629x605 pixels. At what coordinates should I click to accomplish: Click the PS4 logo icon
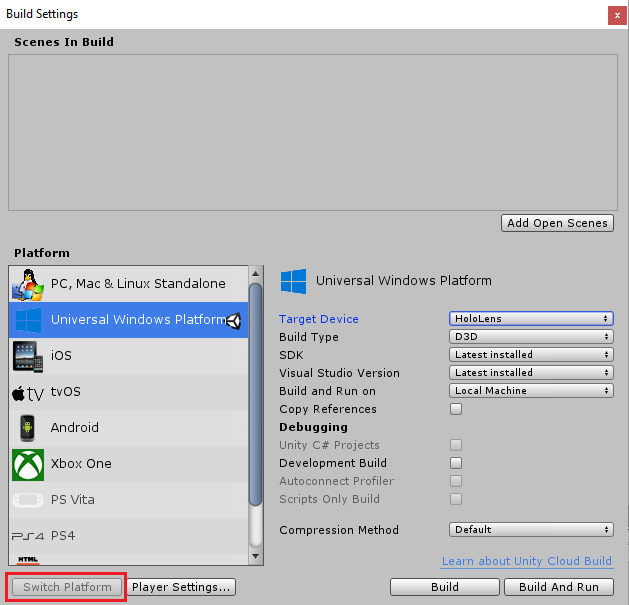point(28,536)
